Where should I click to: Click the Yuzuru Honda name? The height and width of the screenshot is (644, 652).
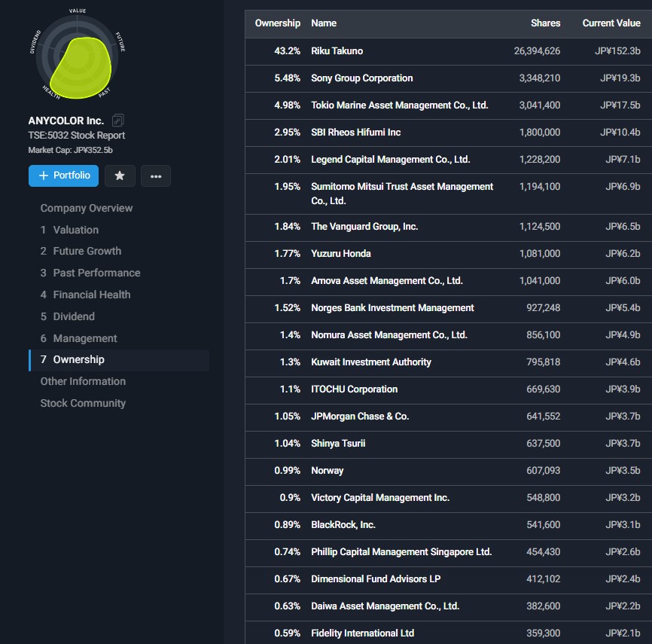pos(340,253)
